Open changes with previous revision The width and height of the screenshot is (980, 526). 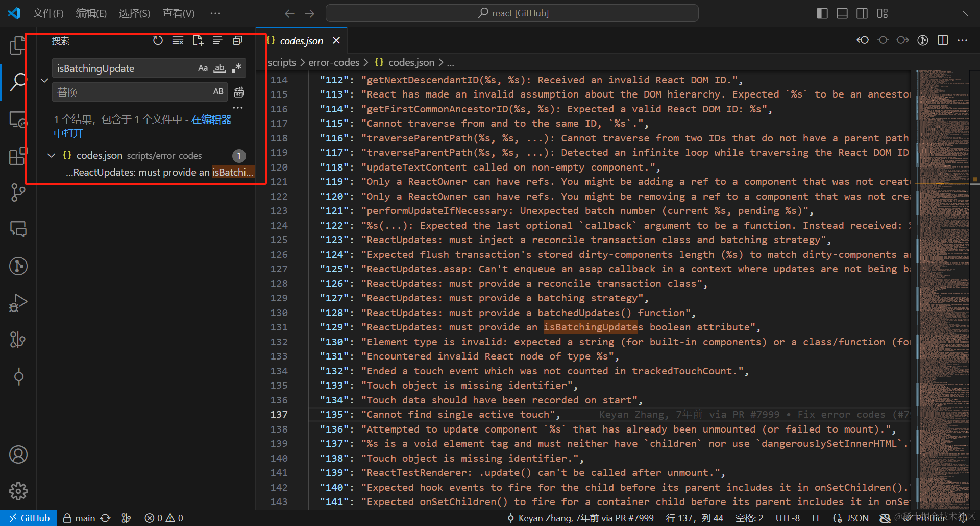pos(863,40)
